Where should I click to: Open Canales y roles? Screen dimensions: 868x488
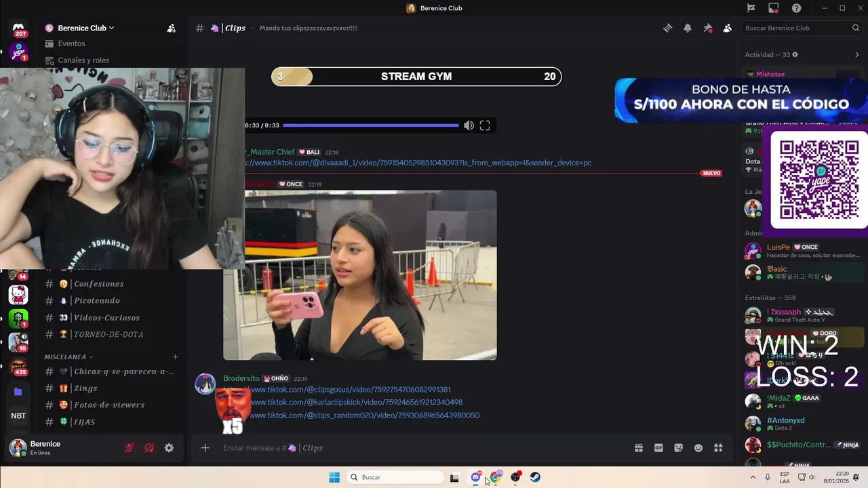click(x=83, y=60)
